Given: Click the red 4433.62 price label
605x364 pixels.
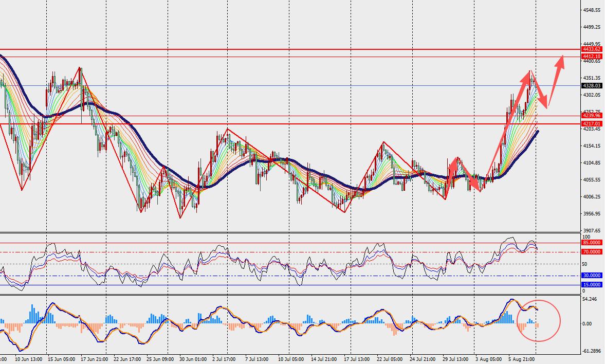Looking at the screenshot, I should (x=592, y=49).
